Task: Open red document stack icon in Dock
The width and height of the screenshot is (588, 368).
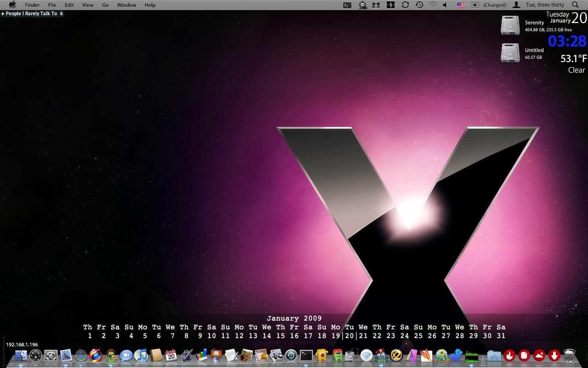Action: pos(524,355)
